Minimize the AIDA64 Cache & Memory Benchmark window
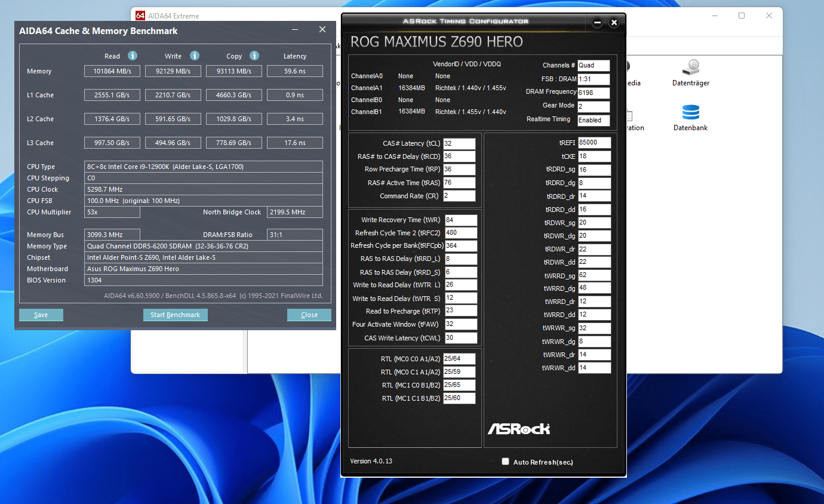 coord(295,30)
